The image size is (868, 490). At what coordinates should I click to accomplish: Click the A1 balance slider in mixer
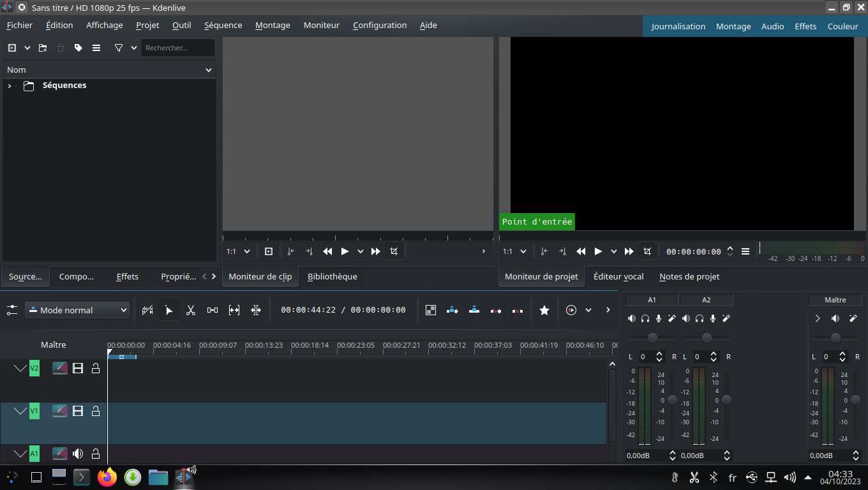coord(652,338)
